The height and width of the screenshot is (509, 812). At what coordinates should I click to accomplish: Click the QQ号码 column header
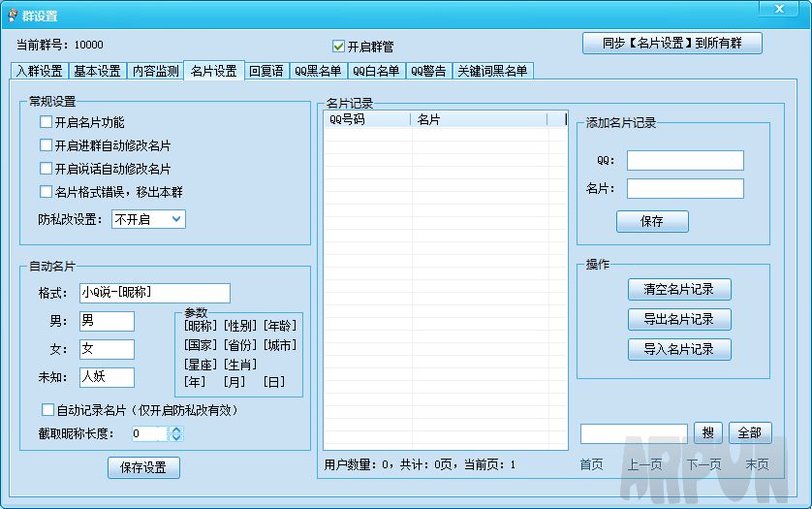click(x=366, y=120)
